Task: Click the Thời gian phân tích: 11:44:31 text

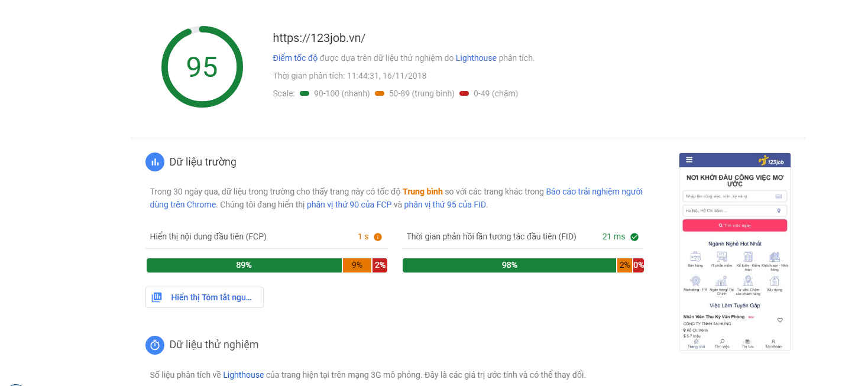Action: [x=349, y=76]
